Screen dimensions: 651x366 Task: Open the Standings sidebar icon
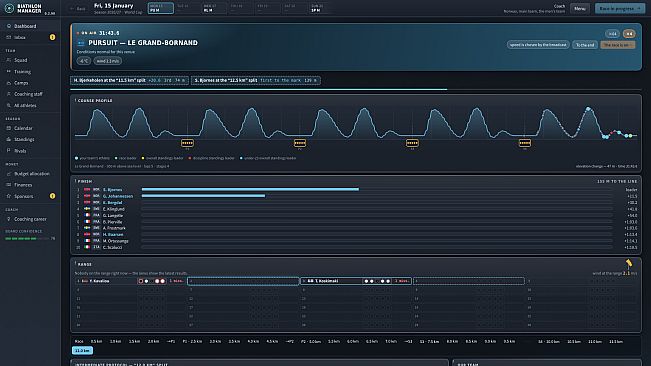pyautogui.click(x=9, y=139)
